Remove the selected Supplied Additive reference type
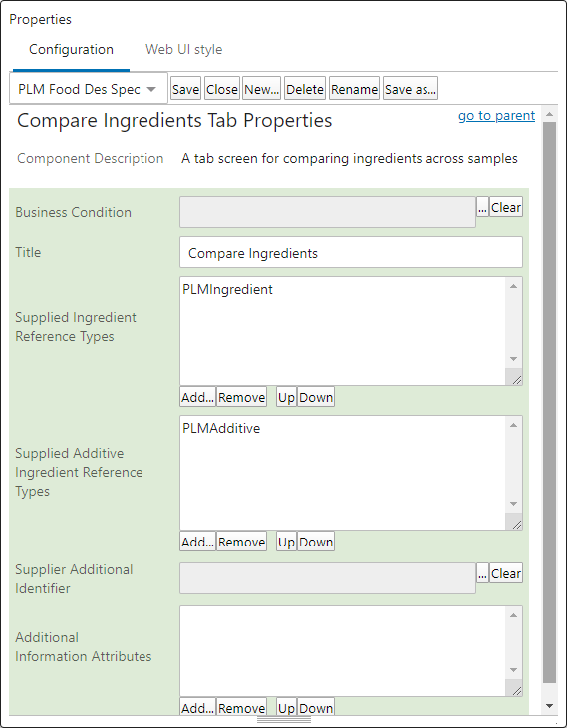Screen dimensions: 567x728 coord(241,542)
